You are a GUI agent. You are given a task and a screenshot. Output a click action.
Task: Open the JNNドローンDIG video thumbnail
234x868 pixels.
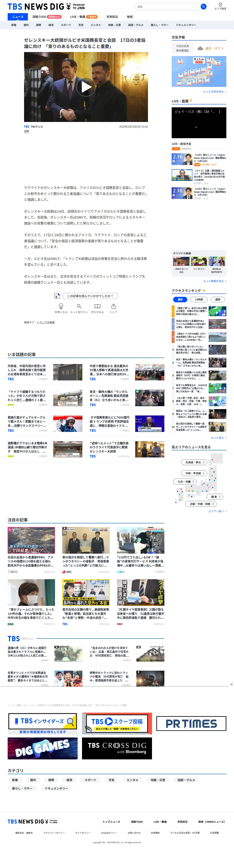(181, 262)
